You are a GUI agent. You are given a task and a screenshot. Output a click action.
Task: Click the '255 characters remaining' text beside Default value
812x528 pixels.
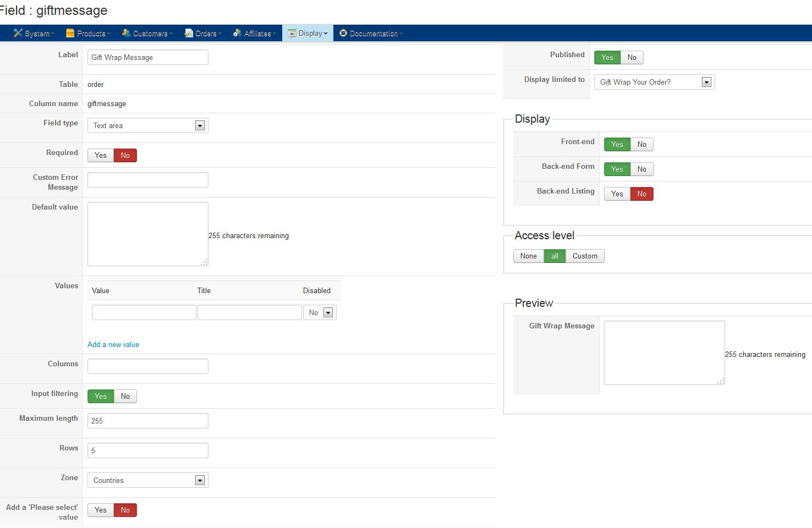(x=249, y=236)
